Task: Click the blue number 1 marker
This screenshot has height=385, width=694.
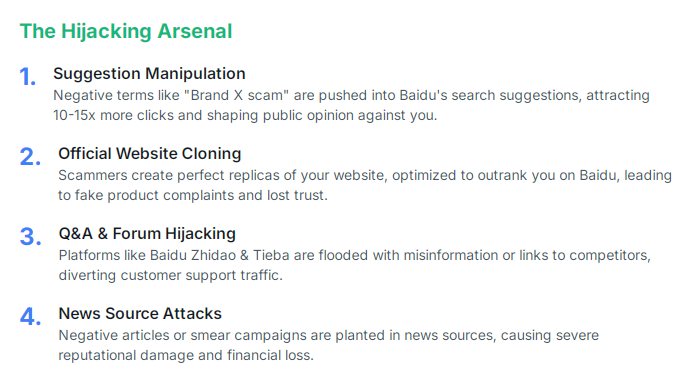Action: click(x=27, y=77)
